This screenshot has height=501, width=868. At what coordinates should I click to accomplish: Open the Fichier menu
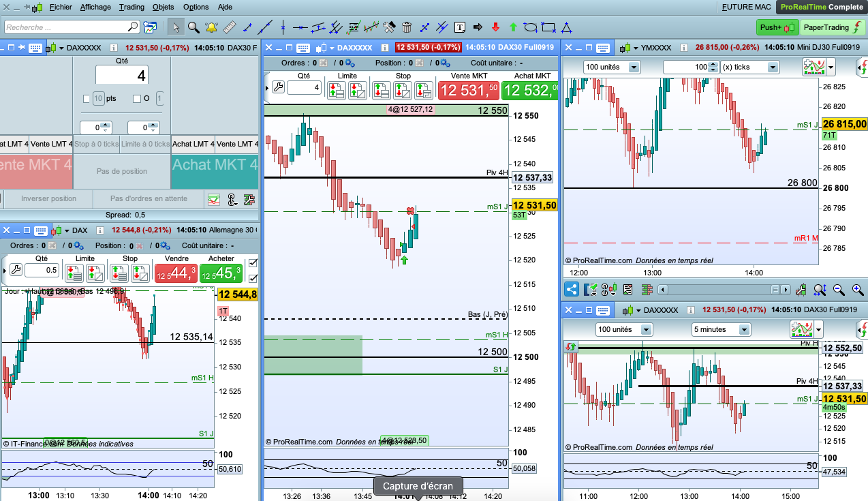click(x=61, y=7)
